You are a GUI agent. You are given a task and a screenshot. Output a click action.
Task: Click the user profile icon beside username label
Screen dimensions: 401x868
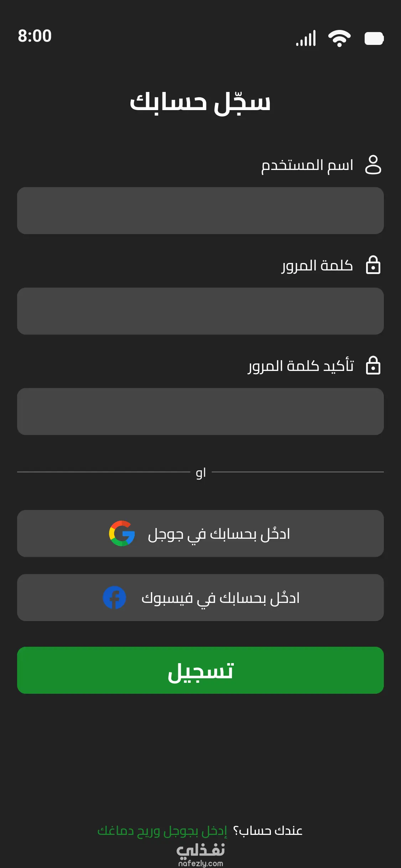point(373,165)
